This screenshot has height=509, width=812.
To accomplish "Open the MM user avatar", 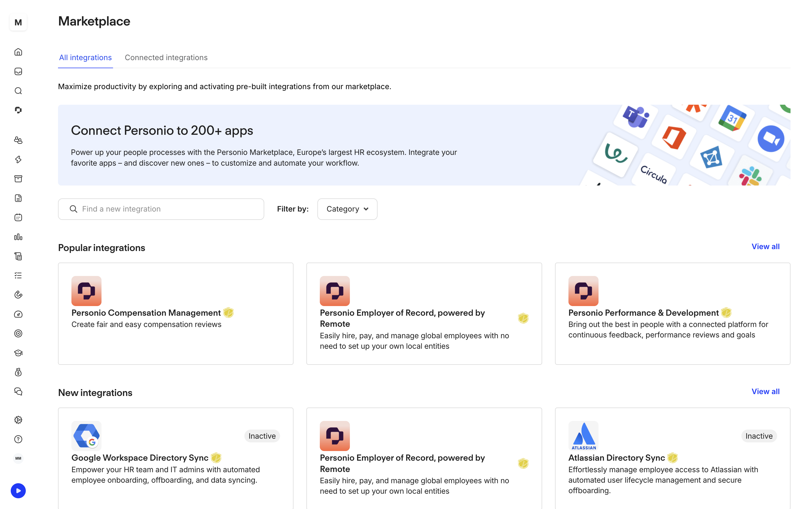I will click(18, 458).
